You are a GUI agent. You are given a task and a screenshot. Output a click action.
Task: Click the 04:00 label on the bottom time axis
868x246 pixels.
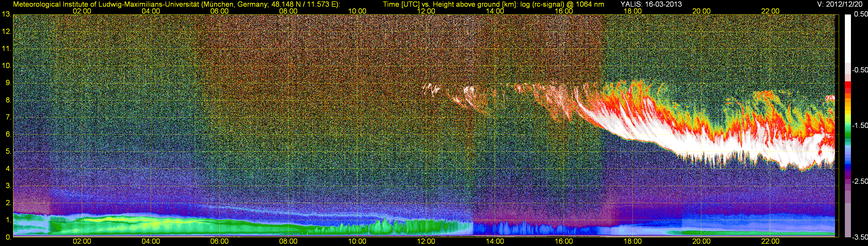pos(151,242)
